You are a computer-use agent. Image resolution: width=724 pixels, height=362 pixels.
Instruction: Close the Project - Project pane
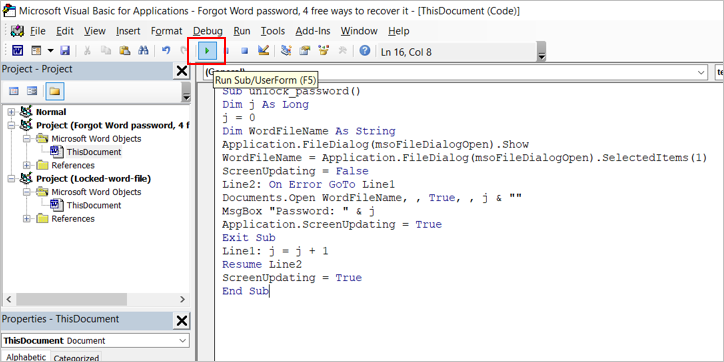tap(182, 71)
